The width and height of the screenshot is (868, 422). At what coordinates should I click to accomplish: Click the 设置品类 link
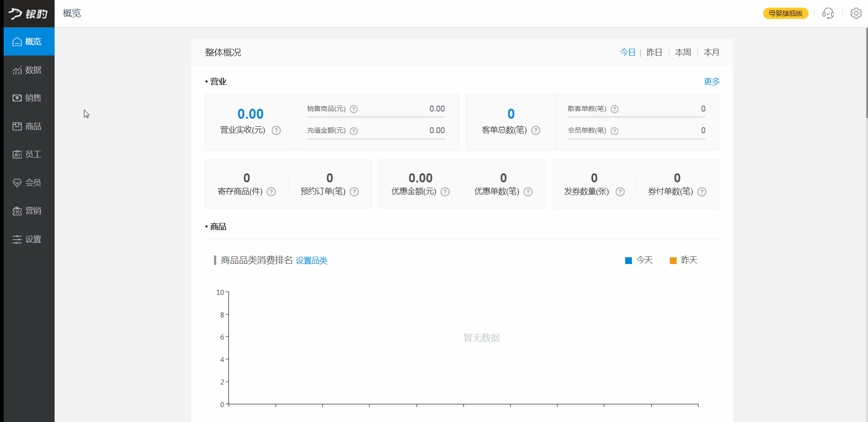tap(311, 260)
